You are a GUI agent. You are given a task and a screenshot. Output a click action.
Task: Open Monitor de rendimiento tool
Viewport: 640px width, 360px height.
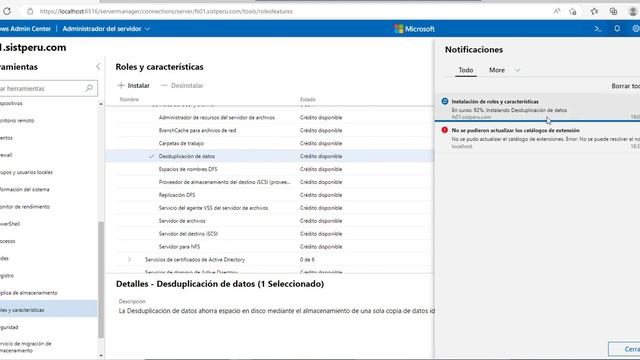coord(49,207)
